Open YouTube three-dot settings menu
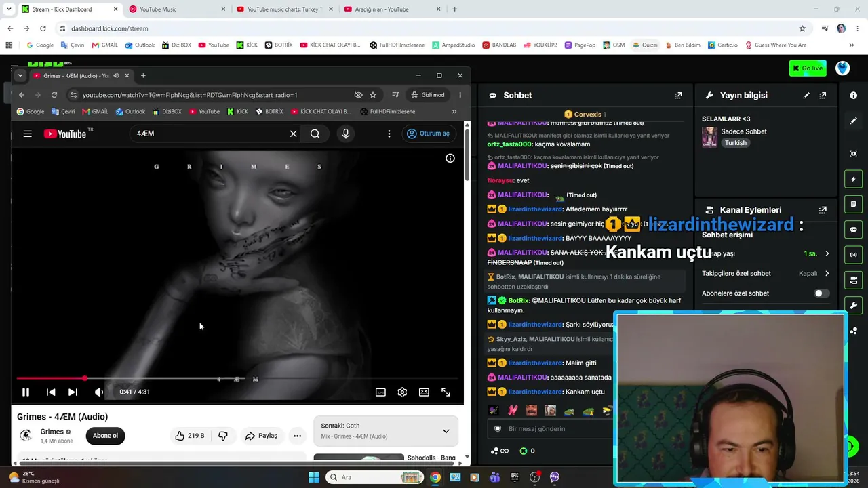The width and height of the screenshot is (868, 488). pos(389,134)
